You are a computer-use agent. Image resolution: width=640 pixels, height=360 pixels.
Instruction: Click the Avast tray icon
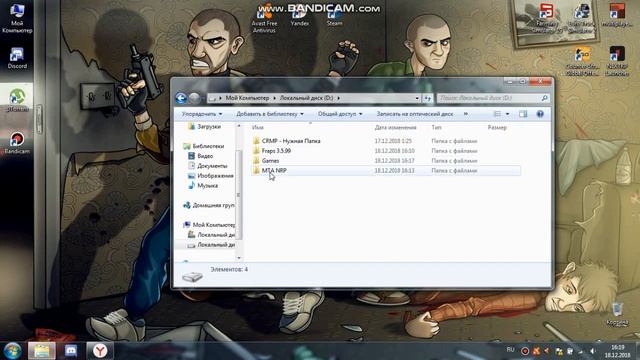pos(536,351)
